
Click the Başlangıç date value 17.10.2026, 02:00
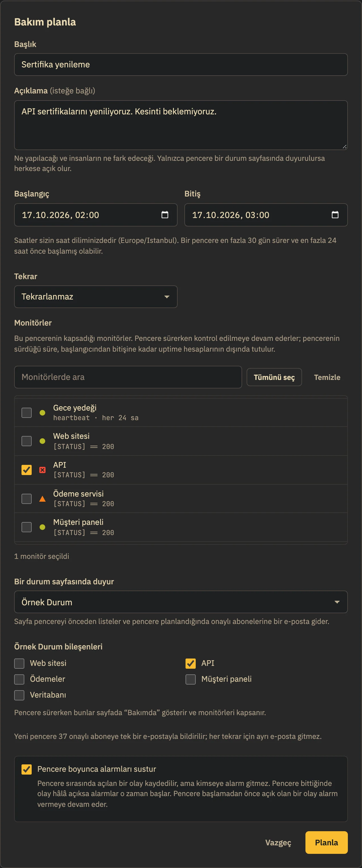pyautogui.click(x=60, y=215)
